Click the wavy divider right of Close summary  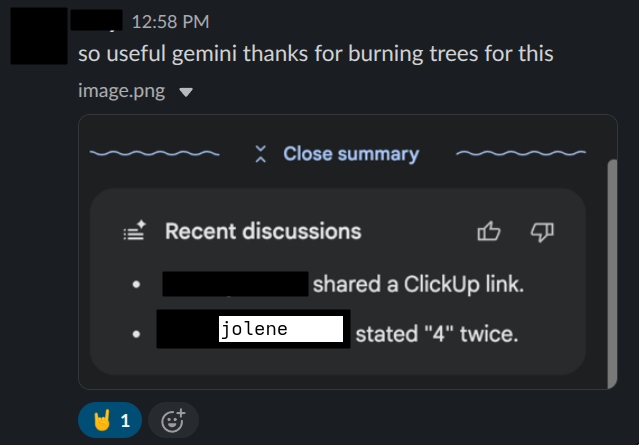point(521,154)
